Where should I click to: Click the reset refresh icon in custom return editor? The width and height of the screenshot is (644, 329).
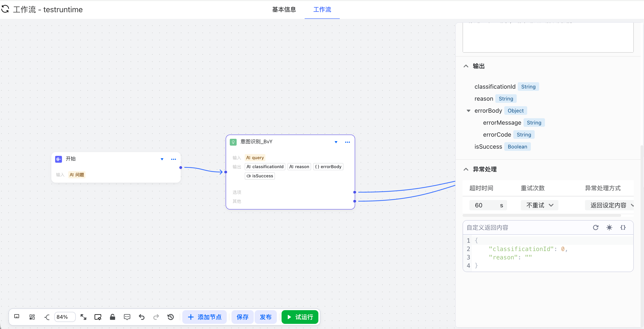595,227
